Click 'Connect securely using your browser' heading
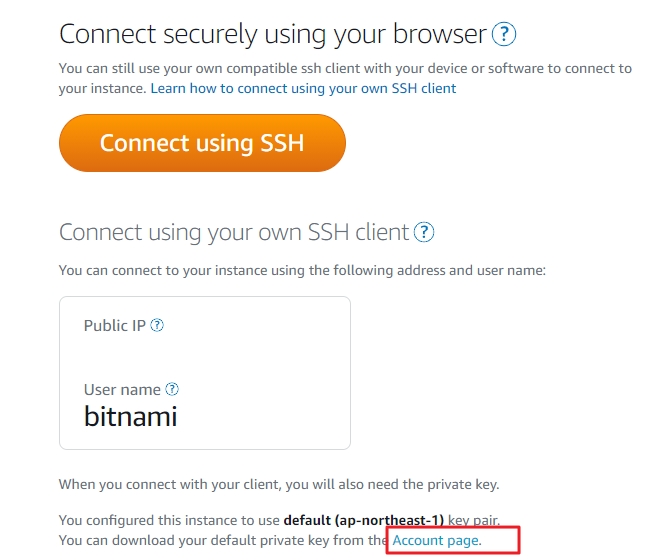This screenshot has width=663, height=560. click(x=273, y=35)
